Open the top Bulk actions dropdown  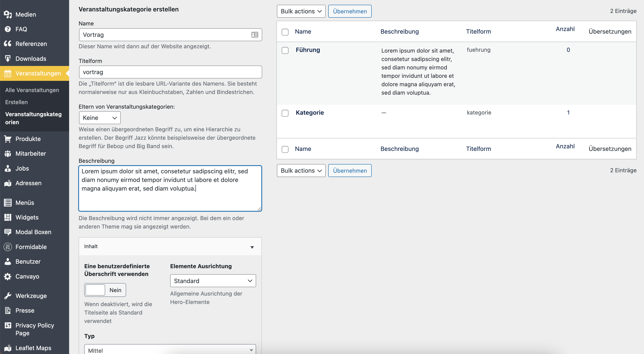[301, 11]
